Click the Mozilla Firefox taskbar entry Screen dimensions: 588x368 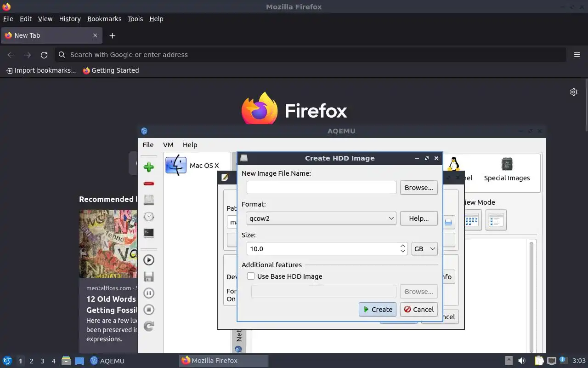(x=223, y=361)
